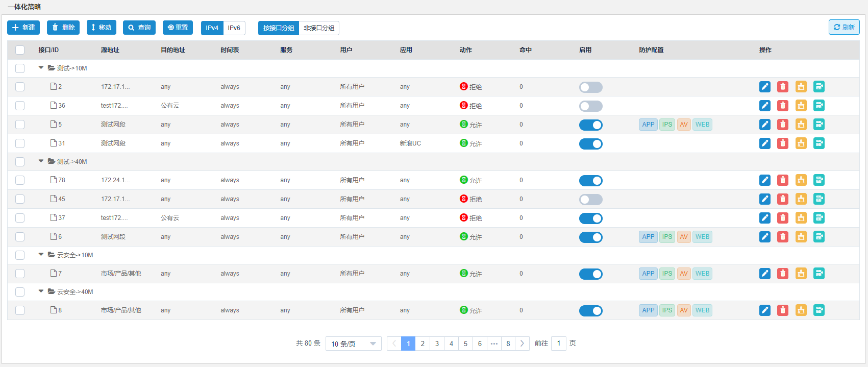Viewport: 868px width, 367px height.
Task: Click the teal insert icon for policy 8
Action: 819,310
